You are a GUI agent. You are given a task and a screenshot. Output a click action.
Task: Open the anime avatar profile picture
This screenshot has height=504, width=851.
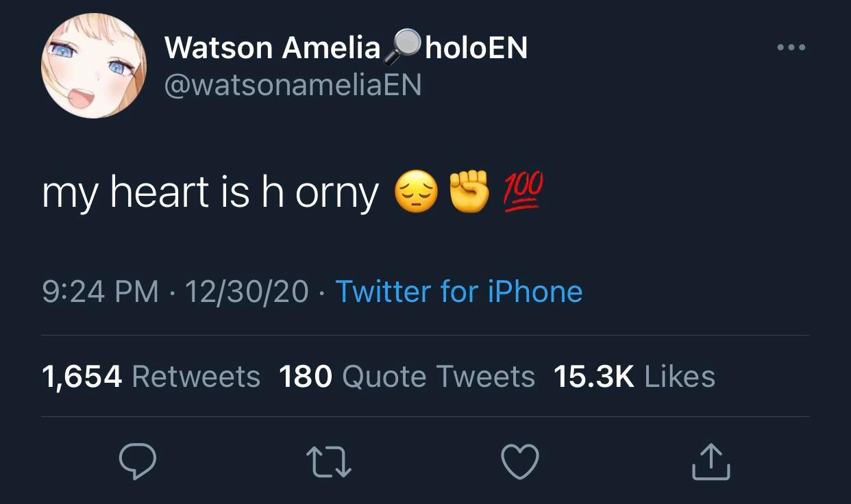click(94, 66)
